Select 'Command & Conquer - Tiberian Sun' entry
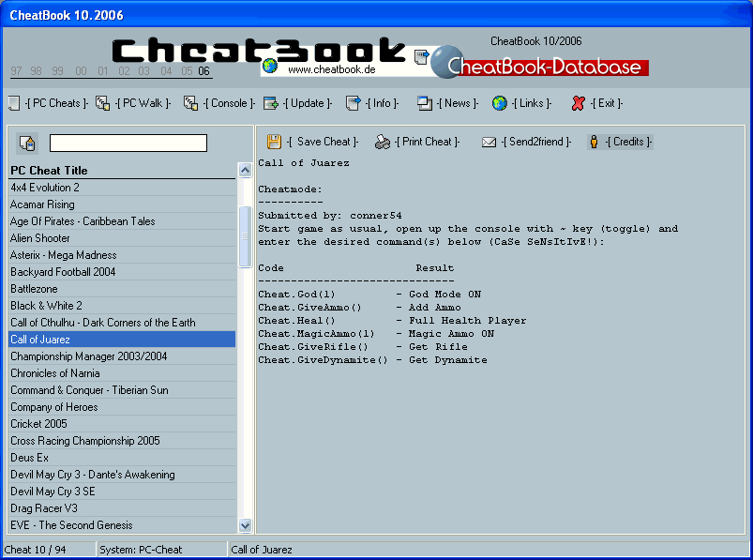The height and width of the screenshot is (560, 753). (122, 390)
